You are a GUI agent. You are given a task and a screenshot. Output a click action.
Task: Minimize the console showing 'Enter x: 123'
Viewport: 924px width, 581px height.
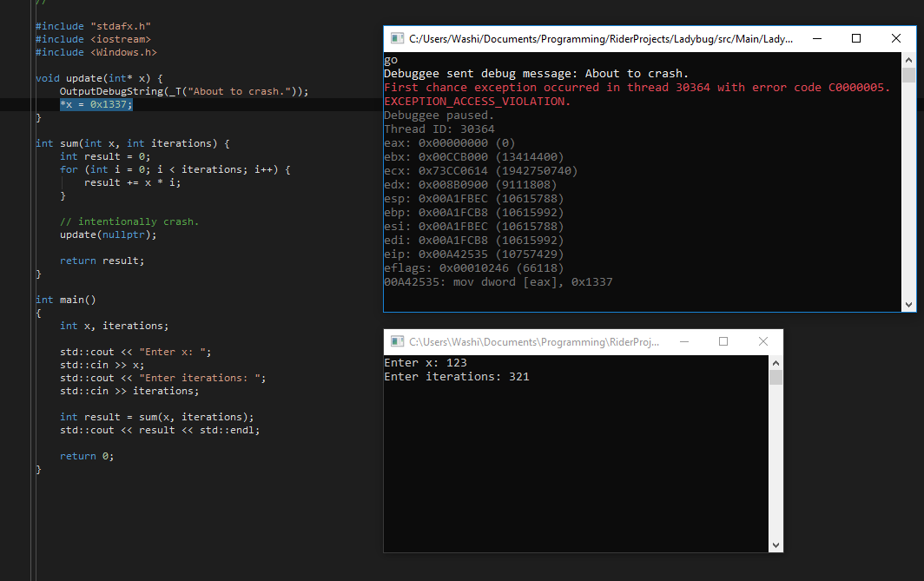click(683, 342)
